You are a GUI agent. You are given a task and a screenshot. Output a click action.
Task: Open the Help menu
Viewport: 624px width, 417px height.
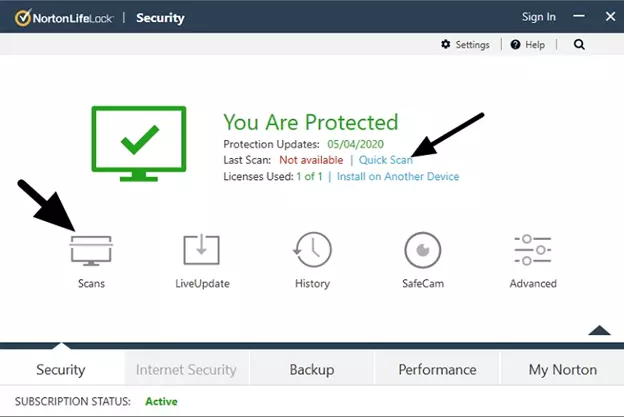tap(528, 45)
